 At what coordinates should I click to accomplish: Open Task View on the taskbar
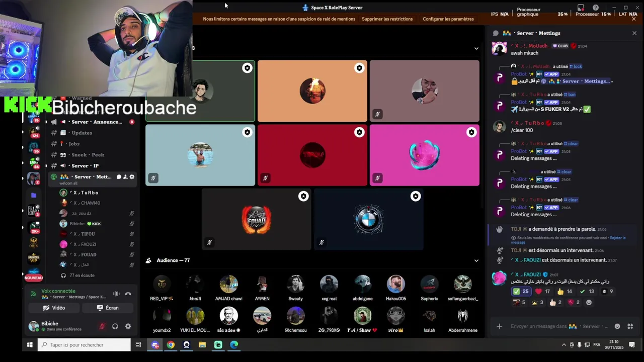138,345
